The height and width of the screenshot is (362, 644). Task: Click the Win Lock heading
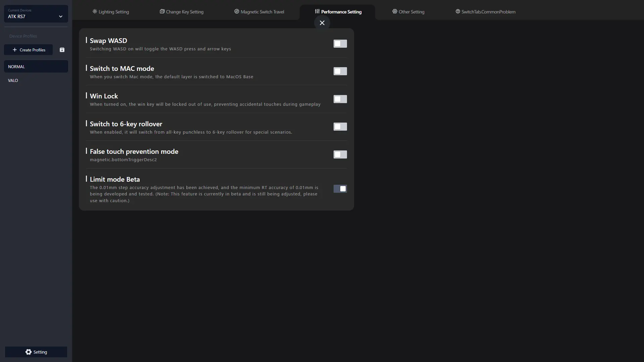click(104, 96)
